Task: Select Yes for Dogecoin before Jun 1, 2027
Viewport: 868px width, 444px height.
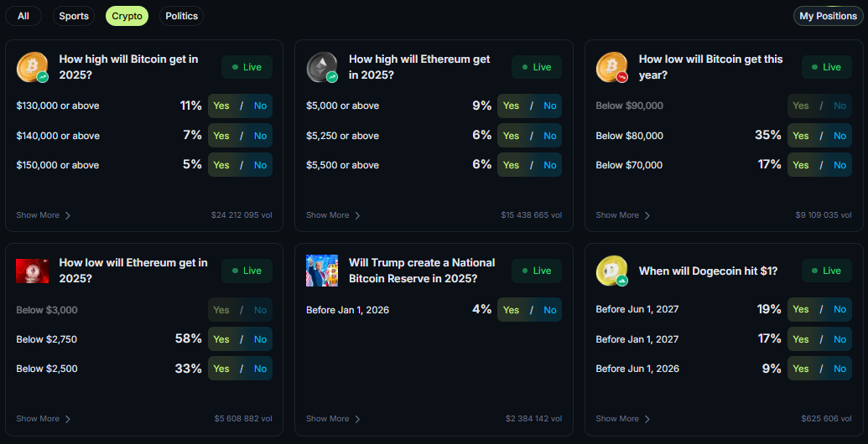Action: [x=801, y=309]
